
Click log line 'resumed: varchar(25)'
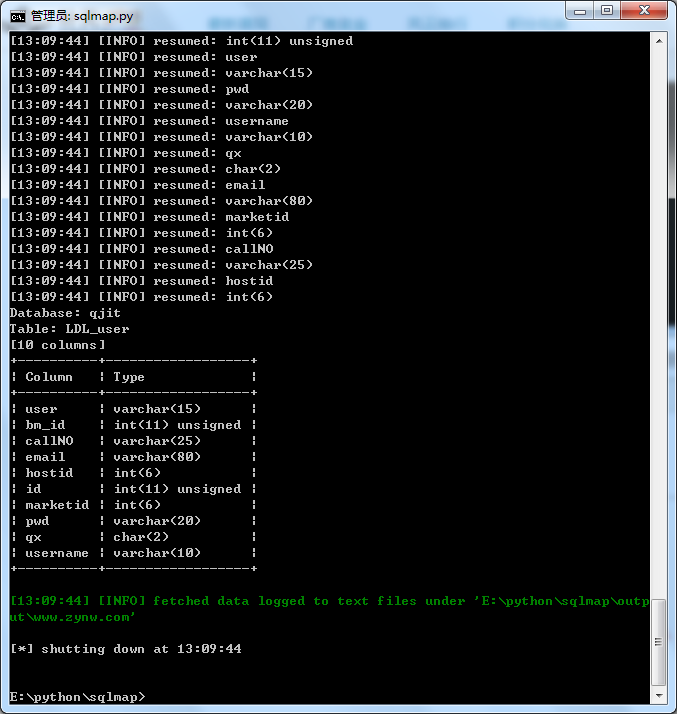162,265
